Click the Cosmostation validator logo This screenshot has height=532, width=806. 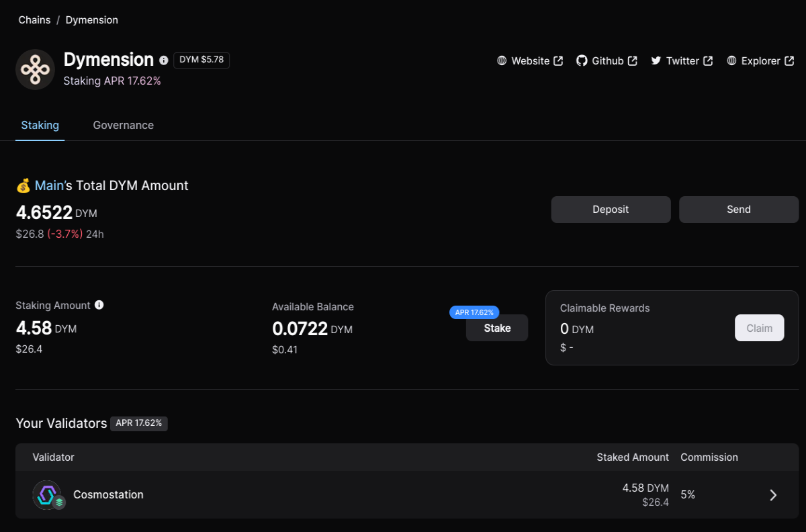[x=46, y=494]
